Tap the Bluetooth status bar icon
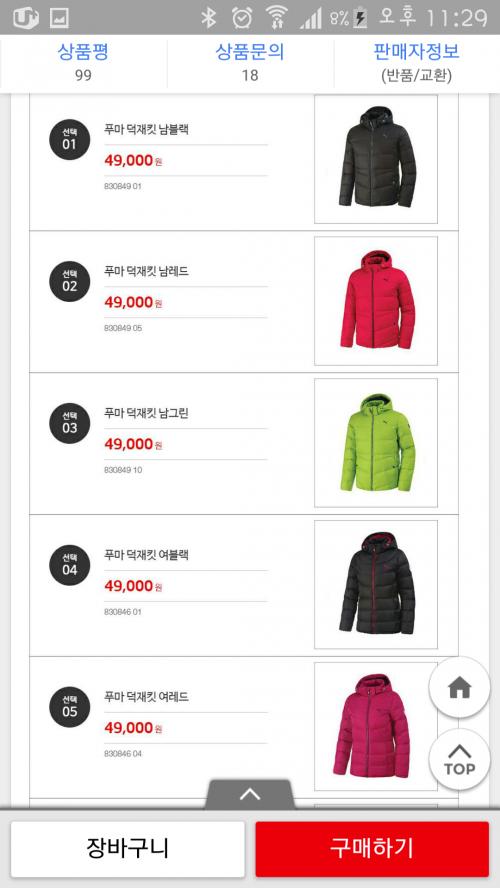The width and height of the screenshot is (500, 888). (x=209, y=18)
